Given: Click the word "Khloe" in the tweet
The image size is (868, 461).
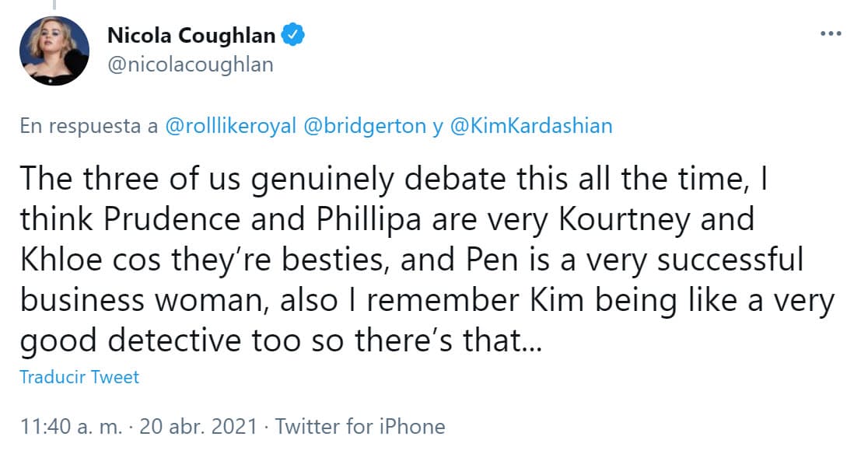Looking at the screenshot, I should (58, 260).
